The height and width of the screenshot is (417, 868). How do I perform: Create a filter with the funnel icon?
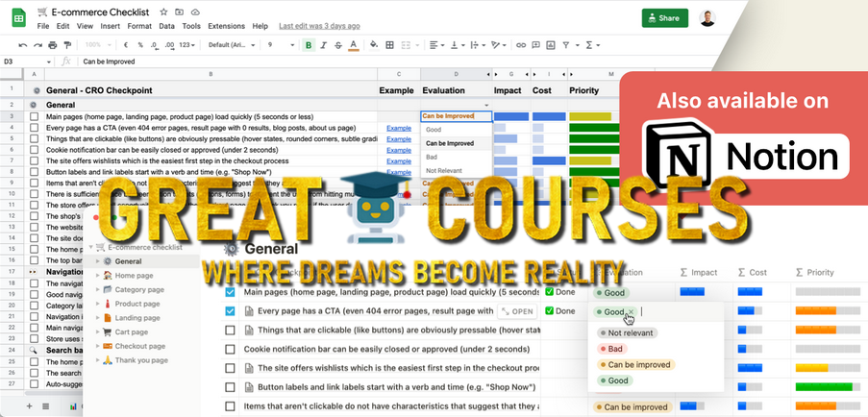[566, 45]
